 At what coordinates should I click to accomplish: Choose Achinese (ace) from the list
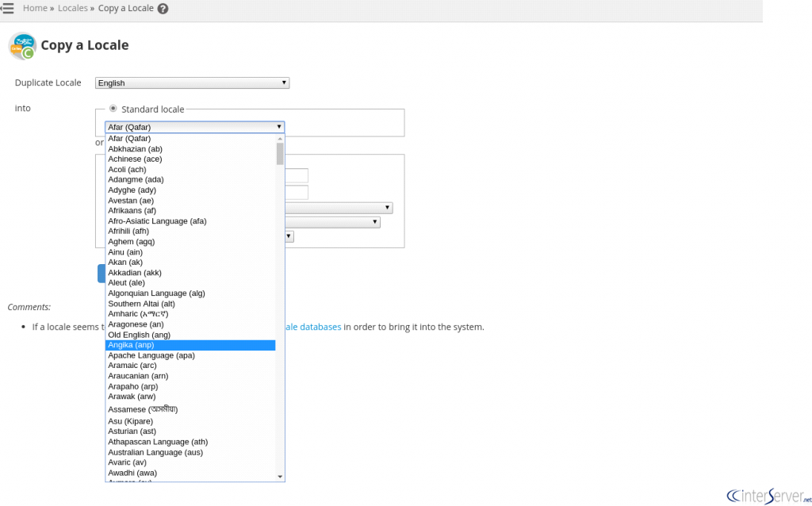coord(190,159)
